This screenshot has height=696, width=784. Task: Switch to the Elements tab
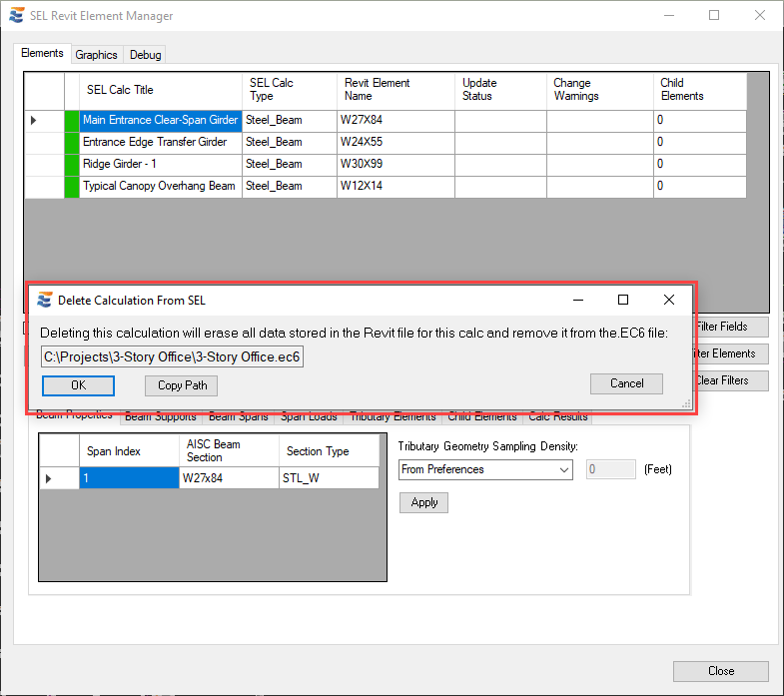[x=42, y=53]
